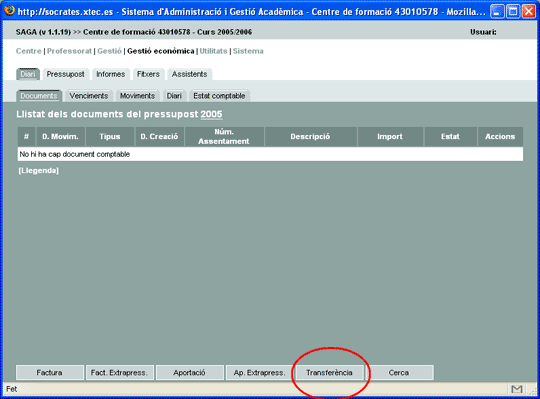Open the Professorat menu

(x=69, y=51)
